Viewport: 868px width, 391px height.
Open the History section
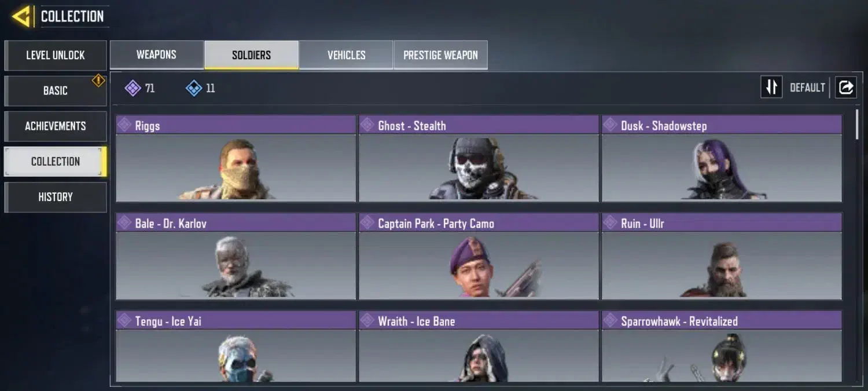(56, 197)
